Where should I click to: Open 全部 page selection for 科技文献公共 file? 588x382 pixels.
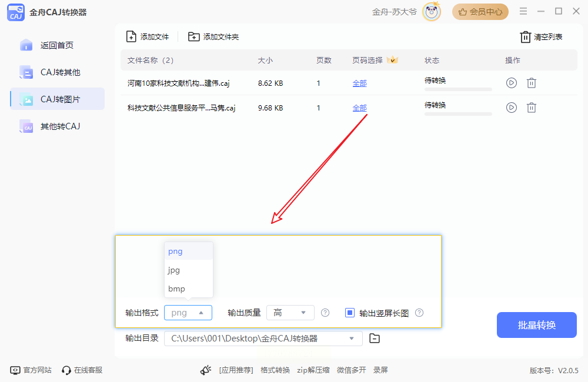359,108
